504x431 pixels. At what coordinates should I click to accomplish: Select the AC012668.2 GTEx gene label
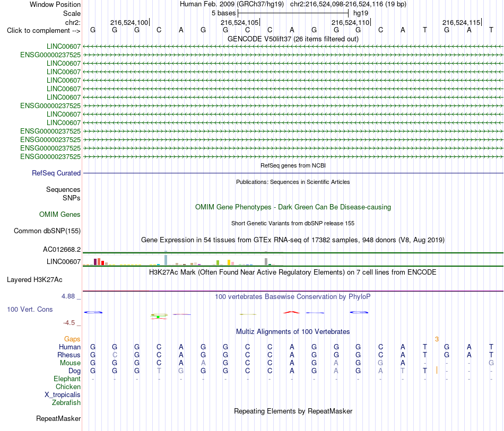tap(62, 250)
